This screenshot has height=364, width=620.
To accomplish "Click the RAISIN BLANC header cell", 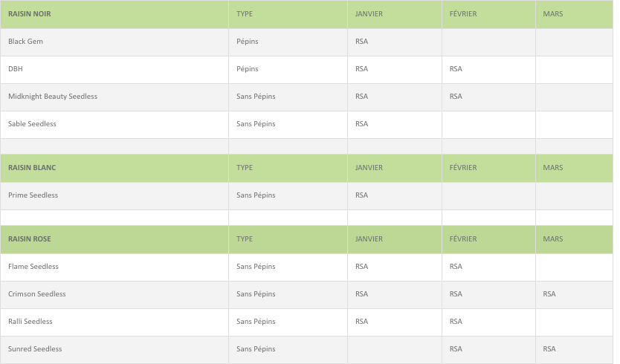I will pyautogui.click(x=114, y=168).
